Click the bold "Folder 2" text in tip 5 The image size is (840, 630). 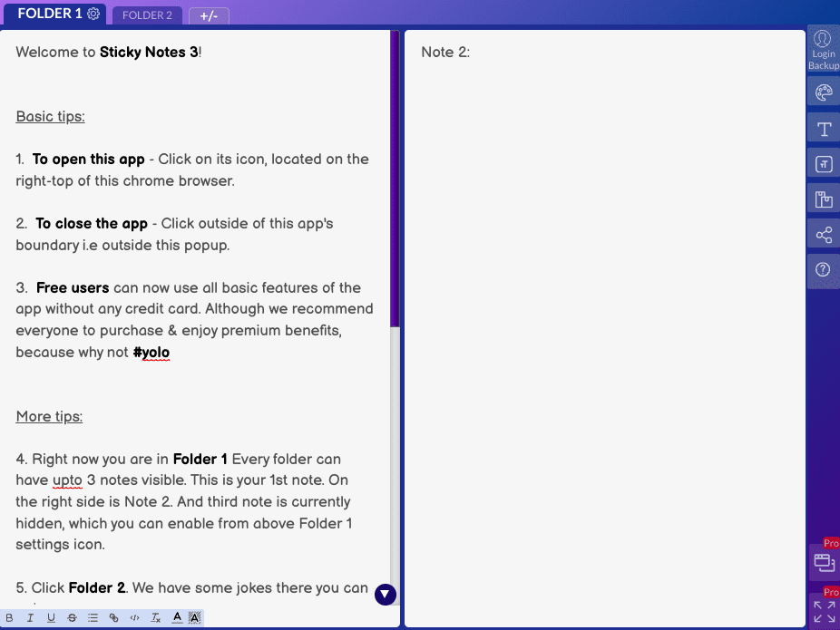(x=97, y=587)
